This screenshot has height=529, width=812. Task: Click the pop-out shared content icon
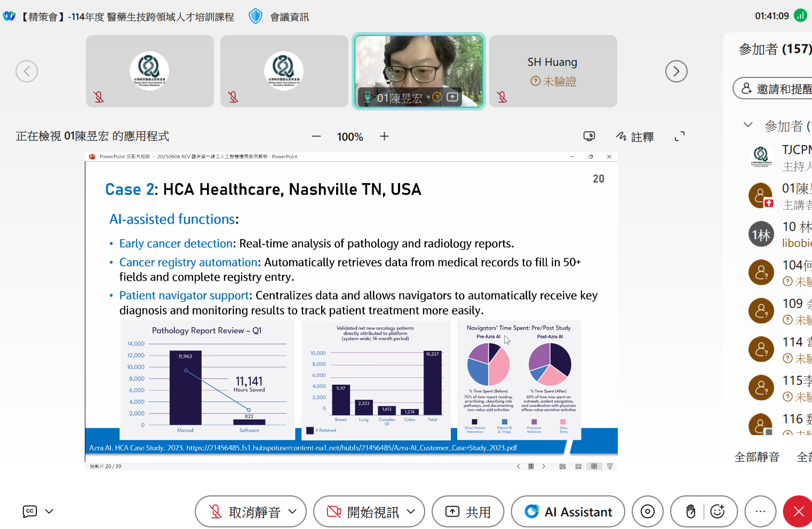coord(589,136)
